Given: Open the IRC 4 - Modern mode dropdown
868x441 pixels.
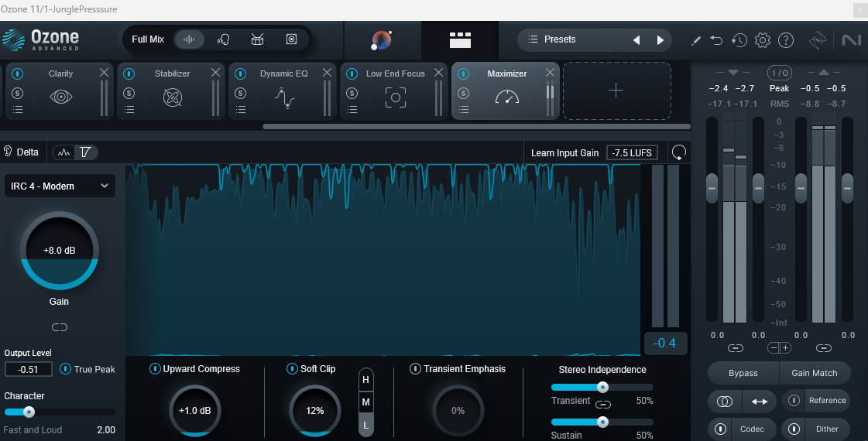Looking at the screenshot, I should [60, 186].
